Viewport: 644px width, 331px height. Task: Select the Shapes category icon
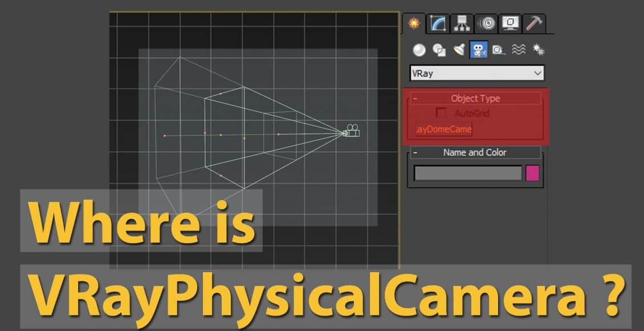(439, 50)
